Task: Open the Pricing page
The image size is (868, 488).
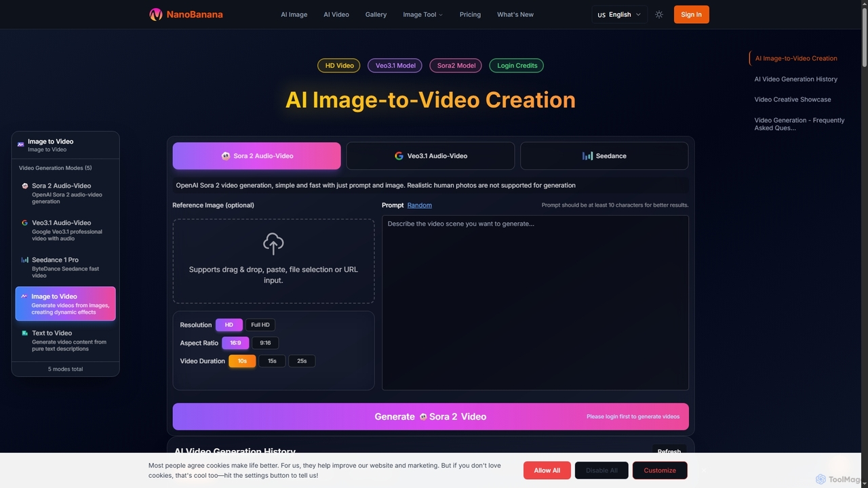Action: (470, 14)
